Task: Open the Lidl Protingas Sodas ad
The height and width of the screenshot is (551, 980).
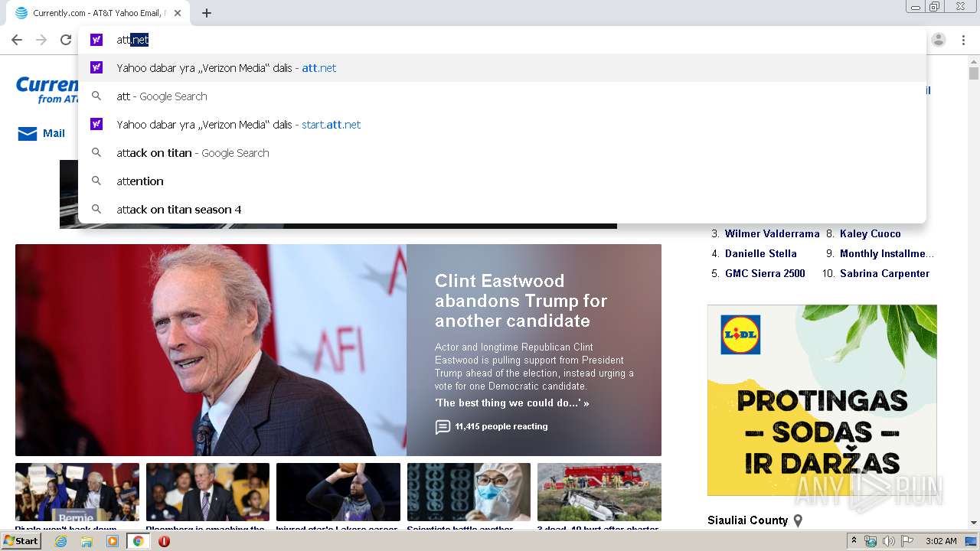Action: tap(822, 400)
